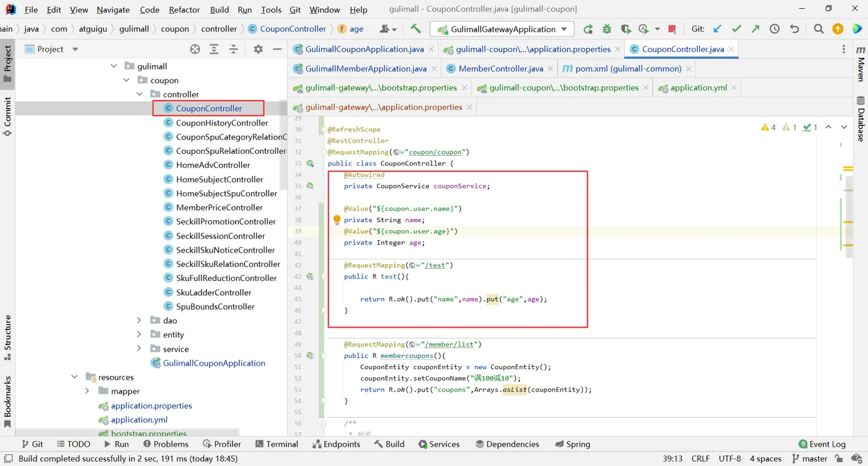Close the CouponController.java tab
868x466 pixels.
732,50
